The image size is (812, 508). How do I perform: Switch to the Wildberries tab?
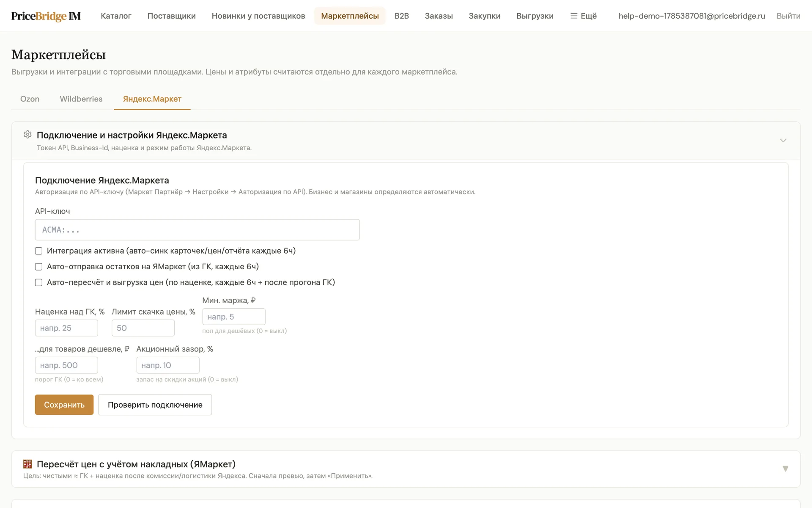81,99
